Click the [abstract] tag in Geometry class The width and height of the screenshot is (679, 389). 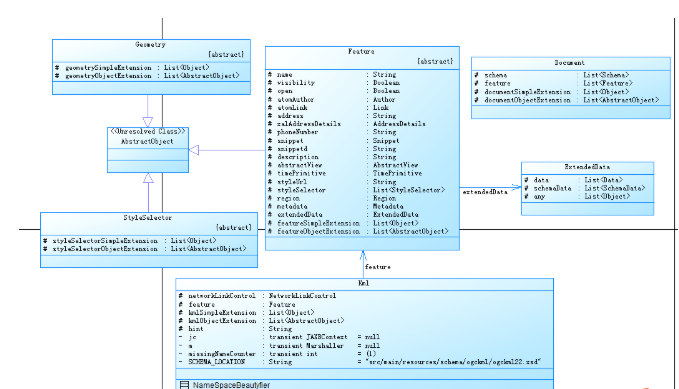click(226, 54)
